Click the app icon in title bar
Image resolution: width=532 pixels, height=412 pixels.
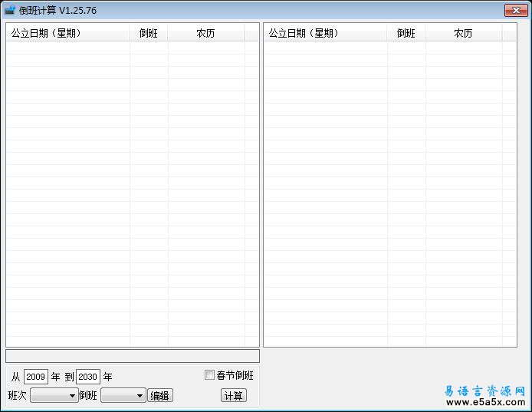click(10, 10)
